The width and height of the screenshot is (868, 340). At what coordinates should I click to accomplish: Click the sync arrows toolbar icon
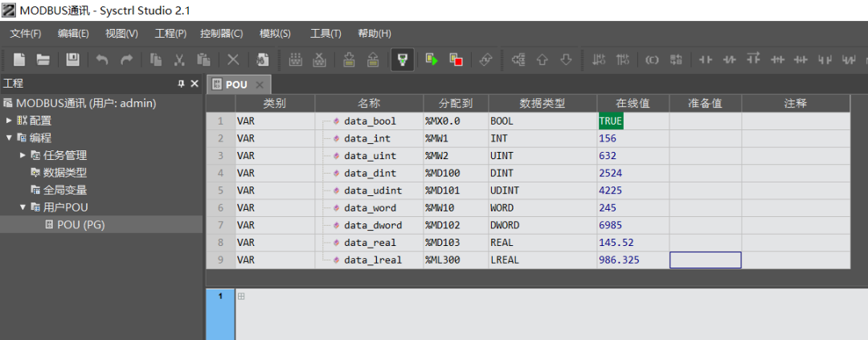pos(485,59)
